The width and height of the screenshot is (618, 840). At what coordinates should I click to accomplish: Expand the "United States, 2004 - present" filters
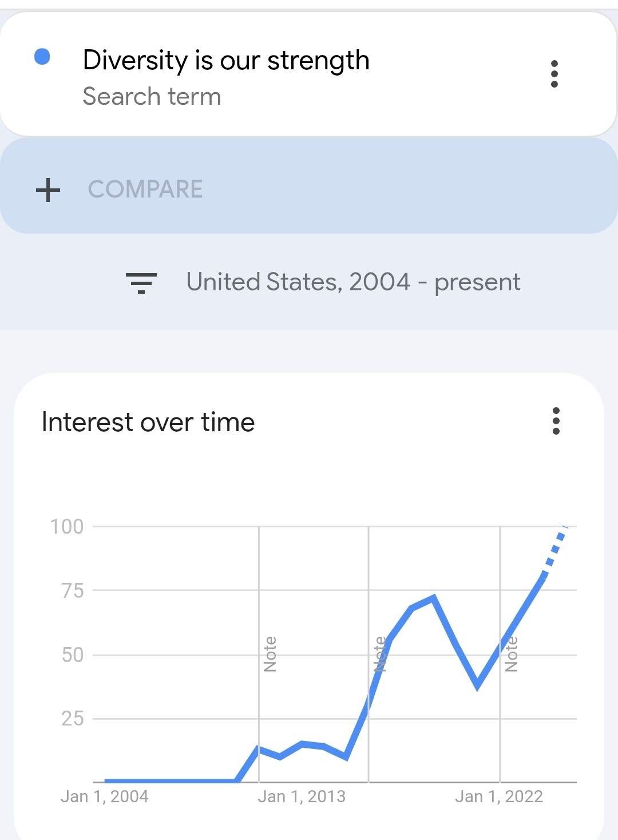(353, 282)
